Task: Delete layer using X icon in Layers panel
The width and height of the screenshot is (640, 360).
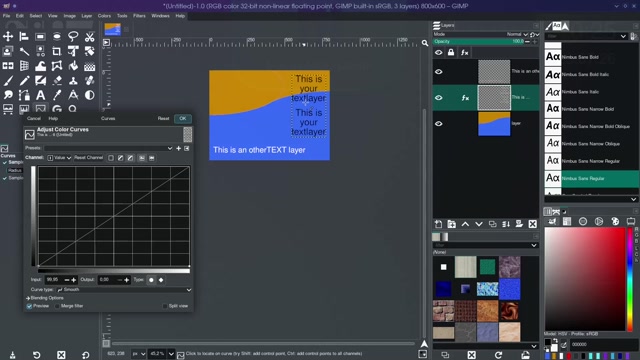Action: point(533,224)
